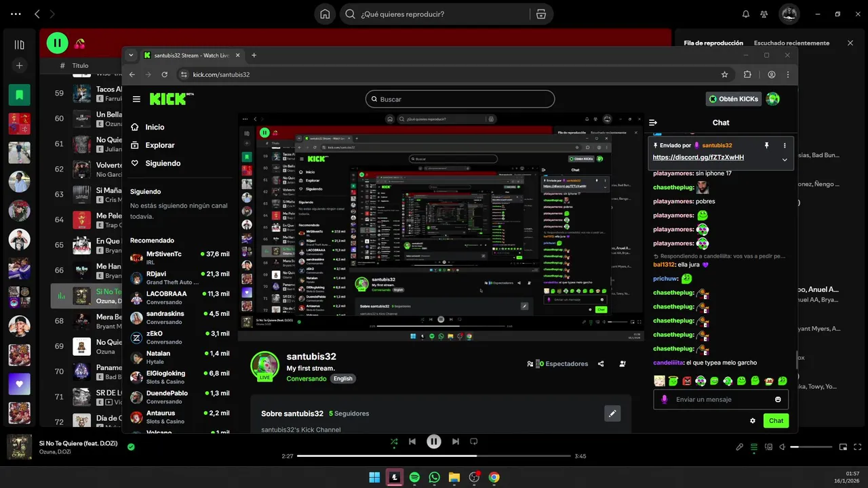Click Enviar un mensaje chat field
The width and height of the screenshot is (868, 488).
pyautogui.click(x=721, y=399)
